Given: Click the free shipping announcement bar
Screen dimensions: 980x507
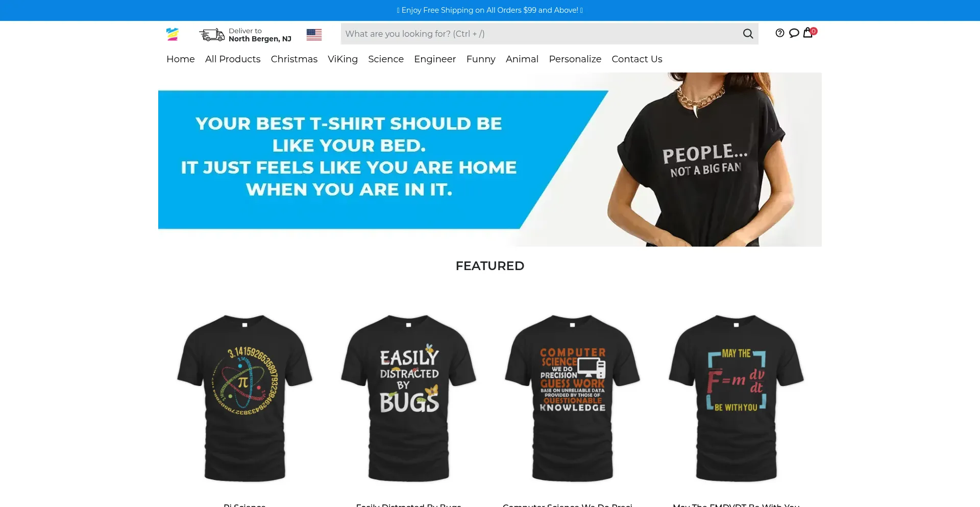Looking at the screenshot, I should pos(490,10).
